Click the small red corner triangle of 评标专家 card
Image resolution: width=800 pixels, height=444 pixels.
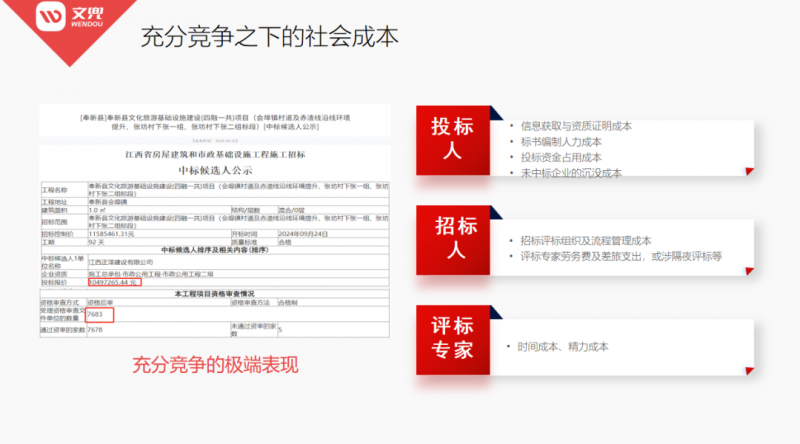click(x=749, y=371)
